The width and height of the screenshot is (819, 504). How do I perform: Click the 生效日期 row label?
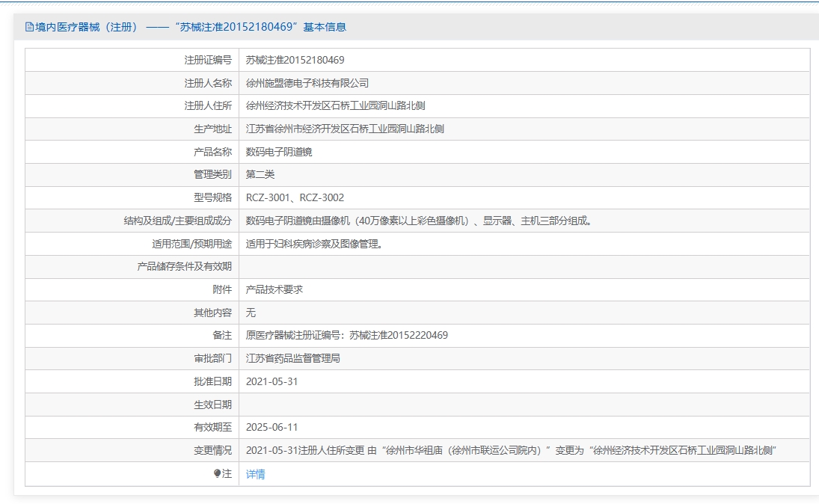212,405
